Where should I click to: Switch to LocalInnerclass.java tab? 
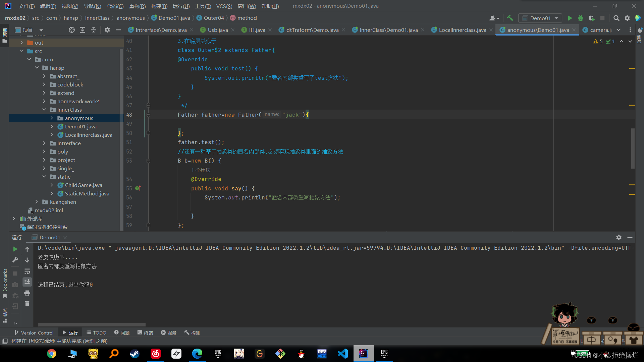(462, 30)
